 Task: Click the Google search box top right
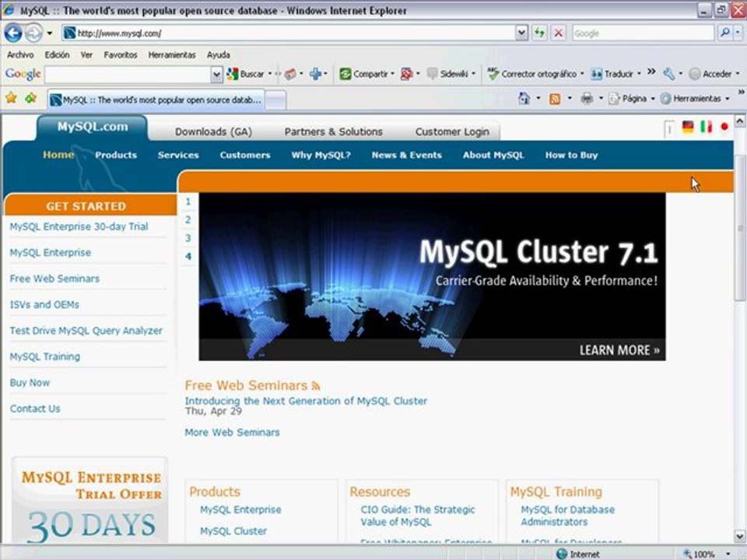point(643,33)
